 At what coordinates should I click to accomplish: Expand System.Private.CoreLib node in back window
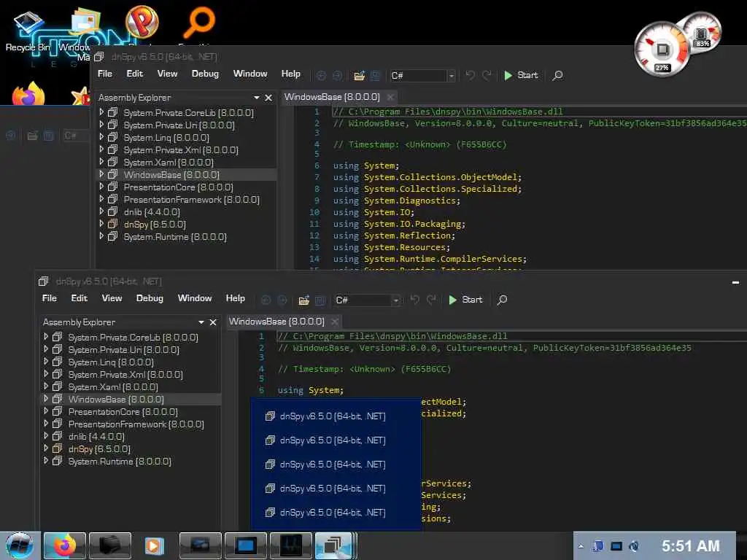pos(101,112)
